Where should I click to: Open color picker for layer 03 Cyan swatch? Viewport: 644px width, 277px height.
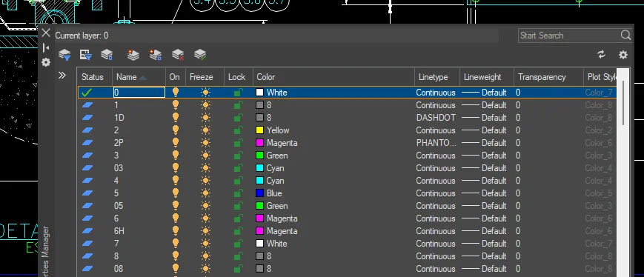pyautogui.click(x=259, y=168)
